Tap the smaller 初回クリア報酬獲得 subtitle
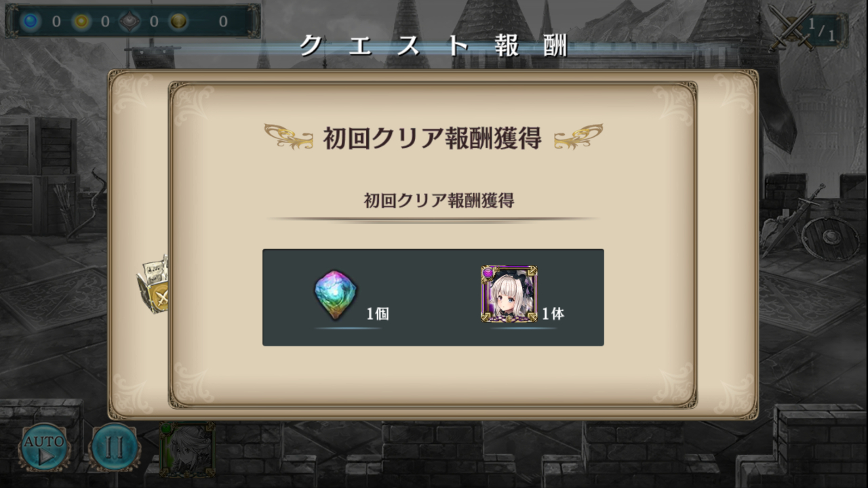 tap(439, 201)
